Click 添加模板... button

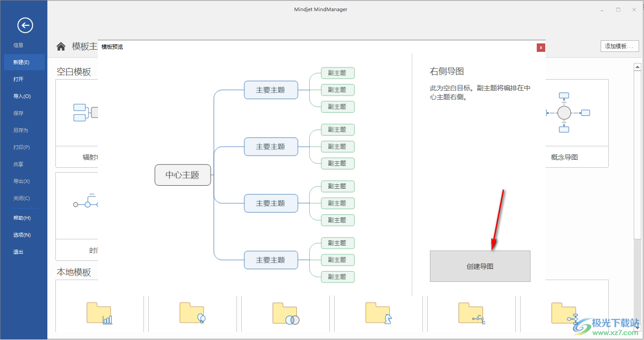click(619, 46)
